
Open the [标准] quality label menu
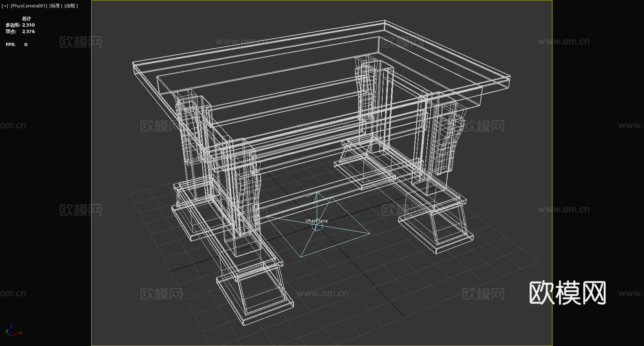pos(56,6)
